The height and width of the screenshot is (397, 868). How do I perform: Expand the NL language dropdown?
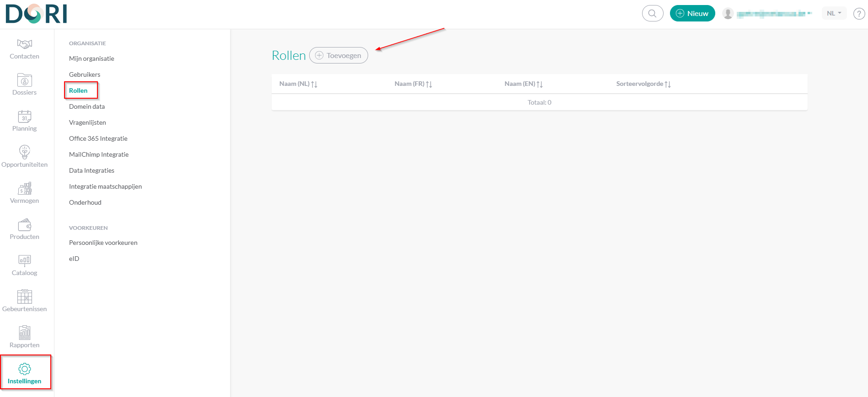(x=834, y=13)
